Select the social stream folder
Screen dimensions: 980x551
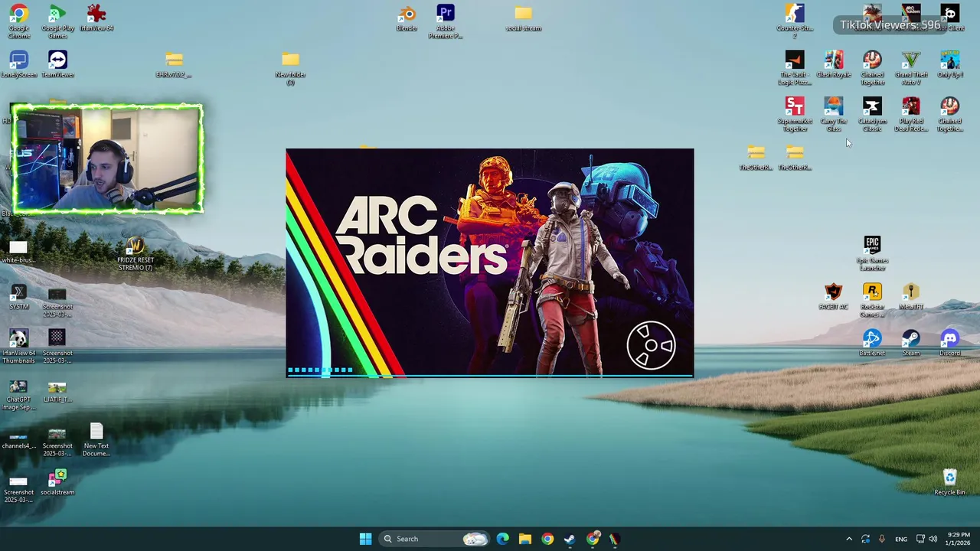point(523,18)
